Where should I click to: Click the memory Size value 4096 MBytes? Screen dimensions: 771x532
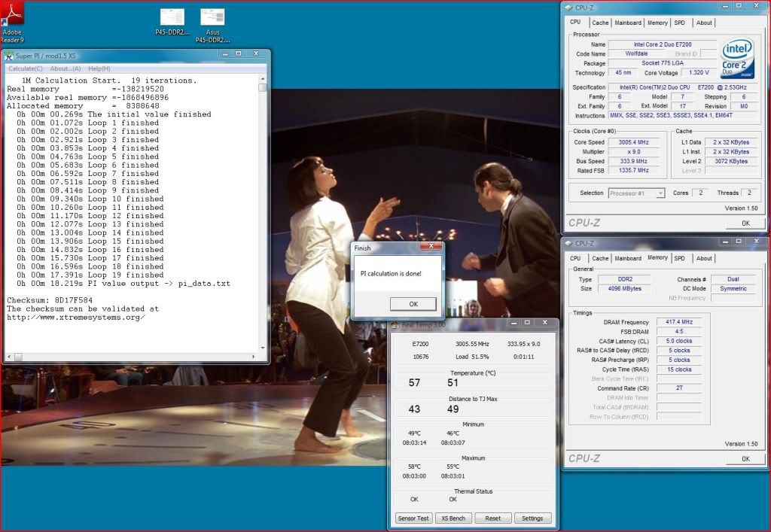(x=625, y=289)
